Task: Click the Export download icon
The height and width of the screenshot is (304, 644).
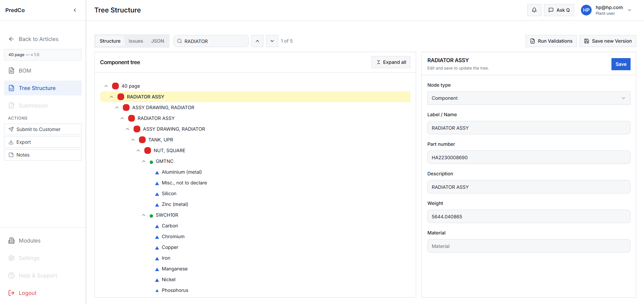Action: (11, 142)
